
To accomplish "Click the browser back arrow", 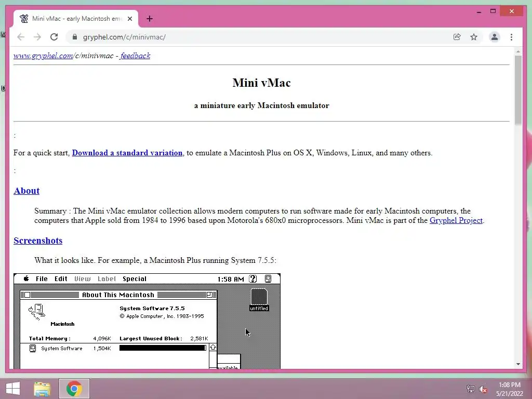I will [x=21, y=37].
